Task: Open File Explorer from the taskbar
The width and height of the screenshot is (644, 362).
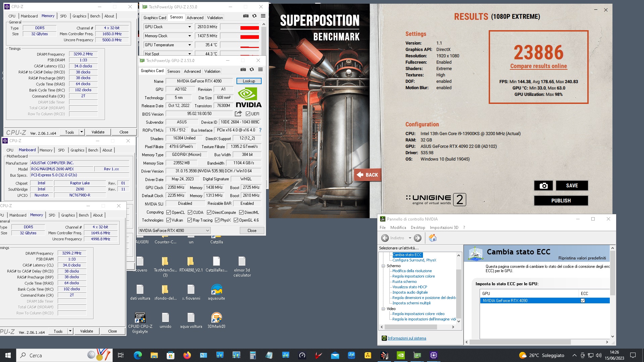Action: (x=154, y=355)
